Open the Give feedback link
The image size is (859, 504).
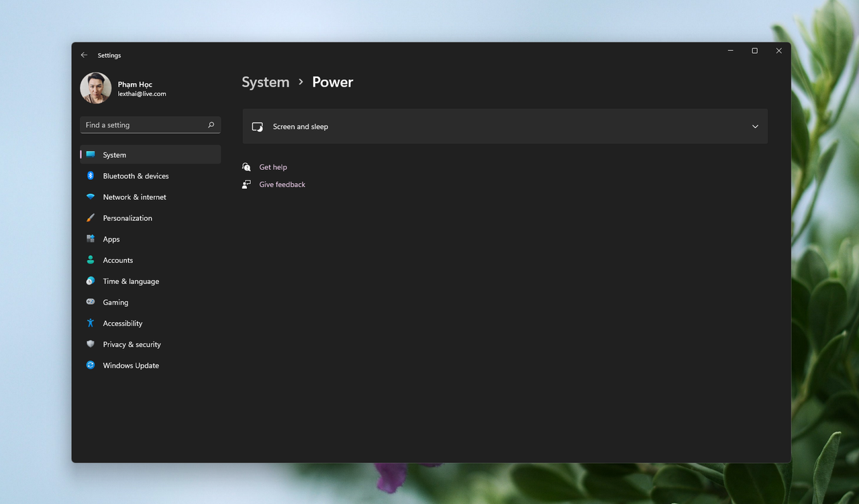pos(282,185)
